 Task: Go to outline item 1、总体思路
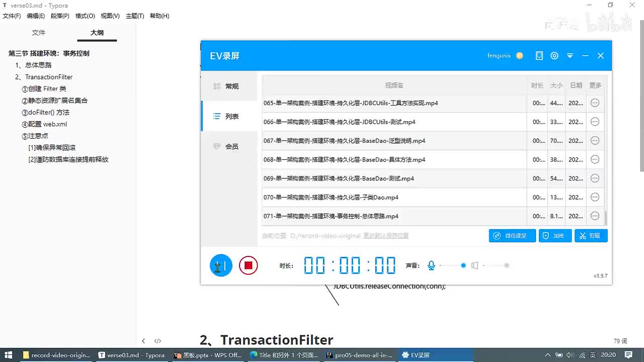(x=33, y=65)
